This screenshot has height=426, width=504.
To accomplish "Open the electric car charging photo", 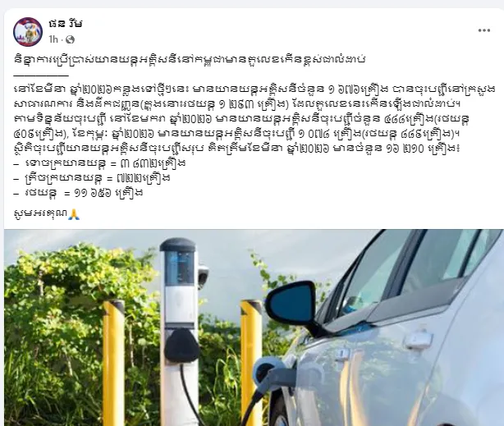I will (254, 328).
